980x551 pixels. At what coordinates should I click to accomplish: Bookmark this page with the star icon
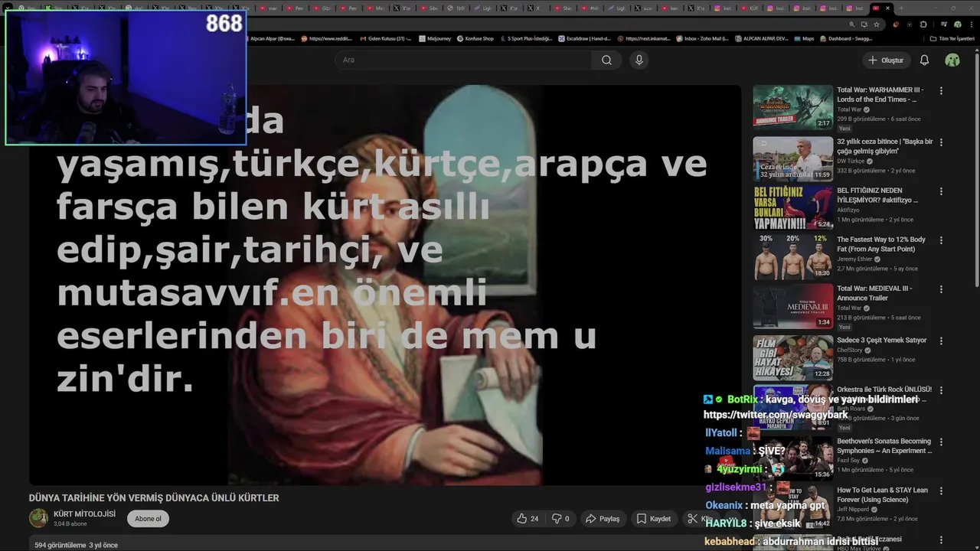coord(877,24)
